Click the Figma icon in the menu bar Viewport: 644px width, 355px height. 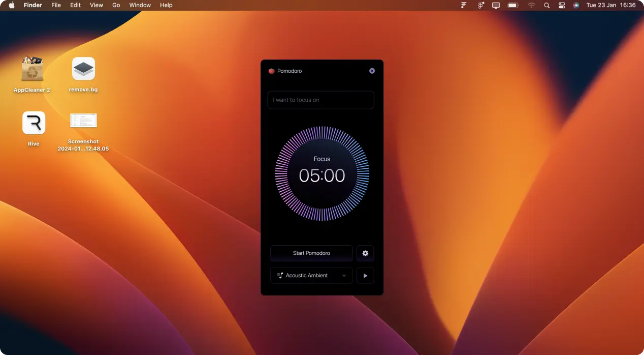point(480,5)
